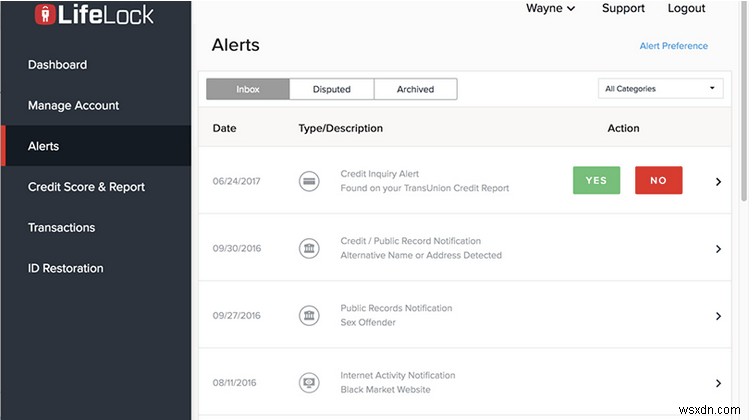Image resolution: width=752 pixels, height=420 pixels.
Task: Click the LifeLock logo icon
Action: click(x=44, y=14)
